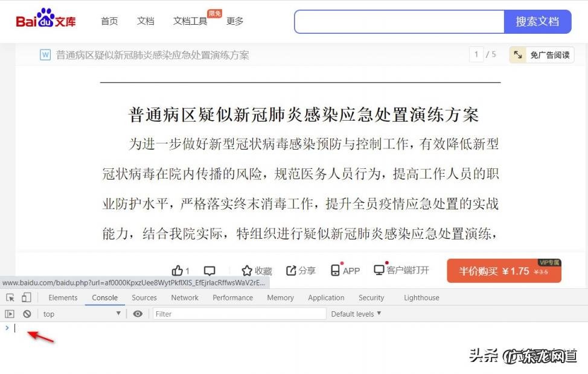Expand the Default levels dropdown
The height and width of the screenshot is (374, 588).
coord(356,314)
